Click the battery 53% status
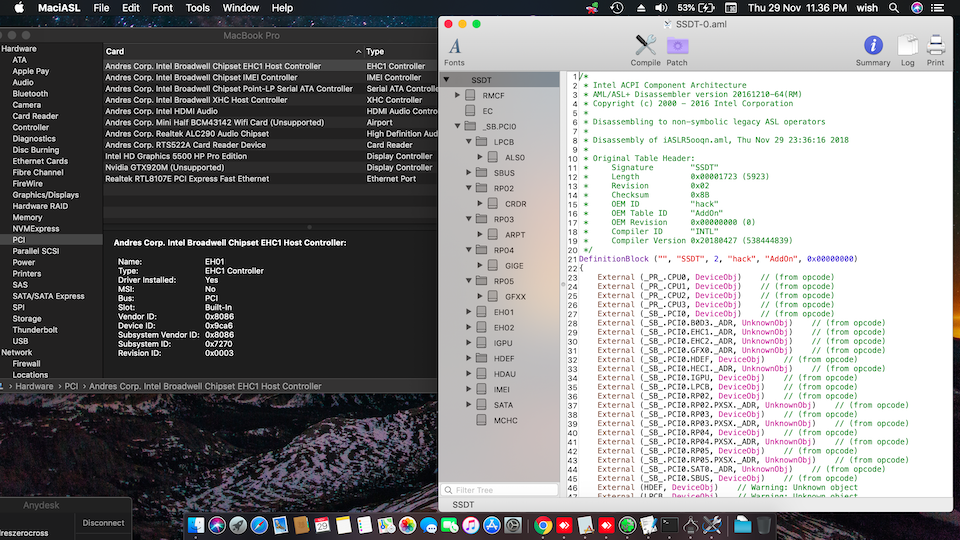The width and height of the screenshot is (960, 540). (x=696, y=8)
